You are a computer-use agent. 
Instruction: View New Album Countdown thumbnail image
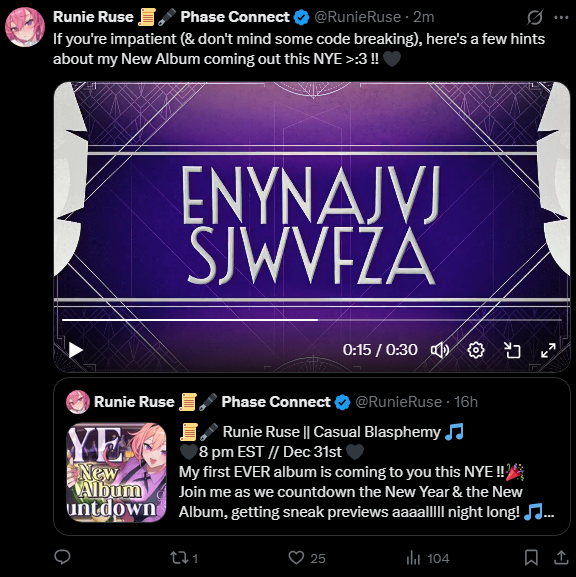point(116,472)
